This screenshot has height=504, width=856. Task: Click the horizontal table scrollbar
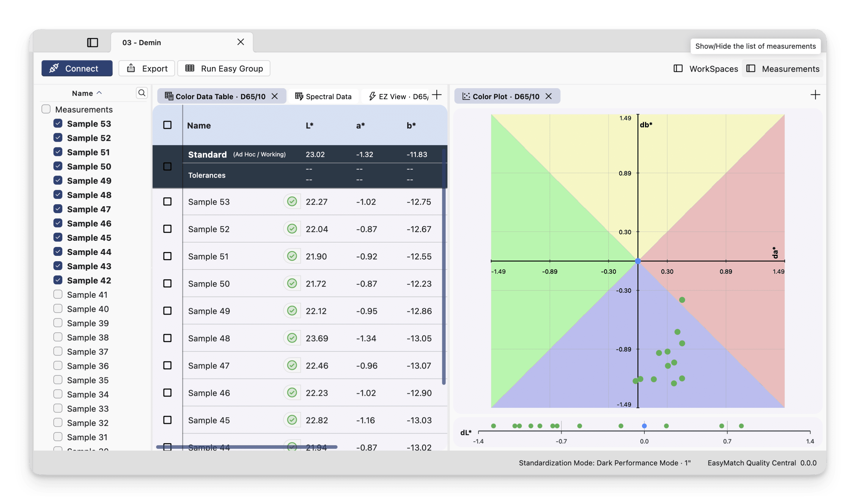[x=247, y=447]
